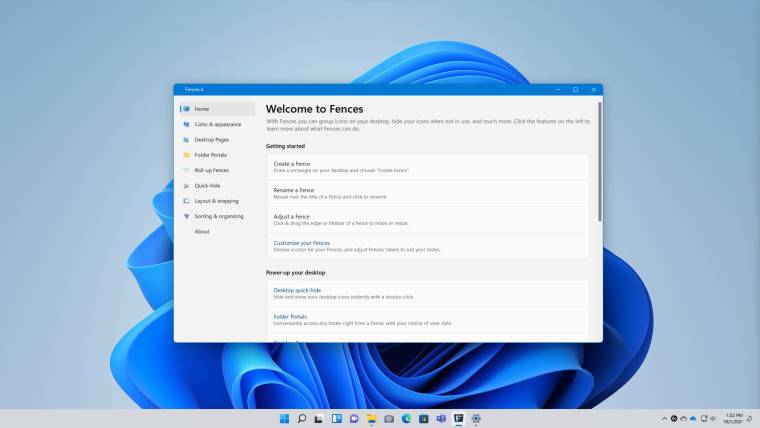
Task: Open Color & appearance settings icon
Action: 186,124
